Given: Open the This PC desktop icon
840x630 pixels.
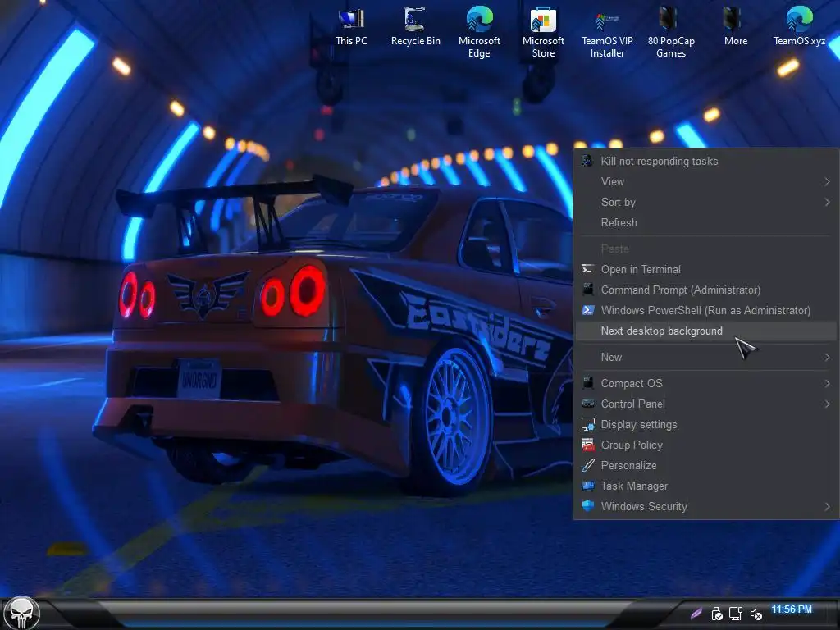Looking at the screenshot, I should [351, 27].
